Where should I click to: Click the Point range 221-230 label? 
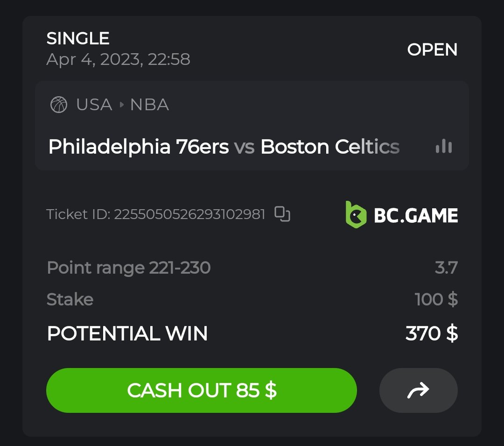(129, 268)
